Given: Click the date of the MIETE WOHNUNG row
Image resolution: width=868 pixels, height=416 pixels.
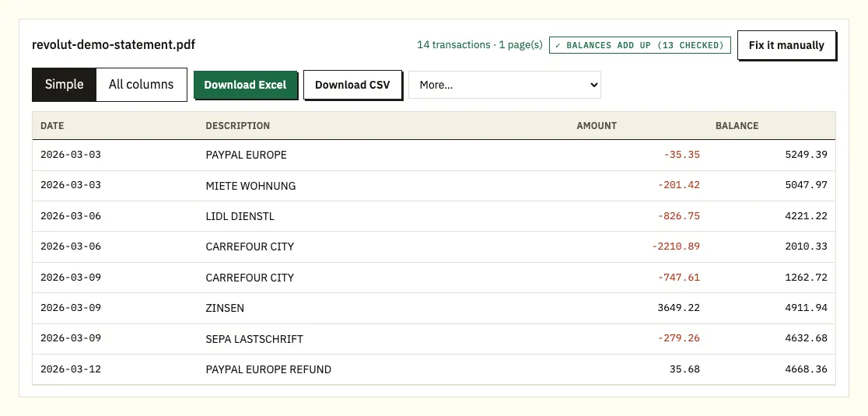Looking at the screenshot, I should 71,185.
